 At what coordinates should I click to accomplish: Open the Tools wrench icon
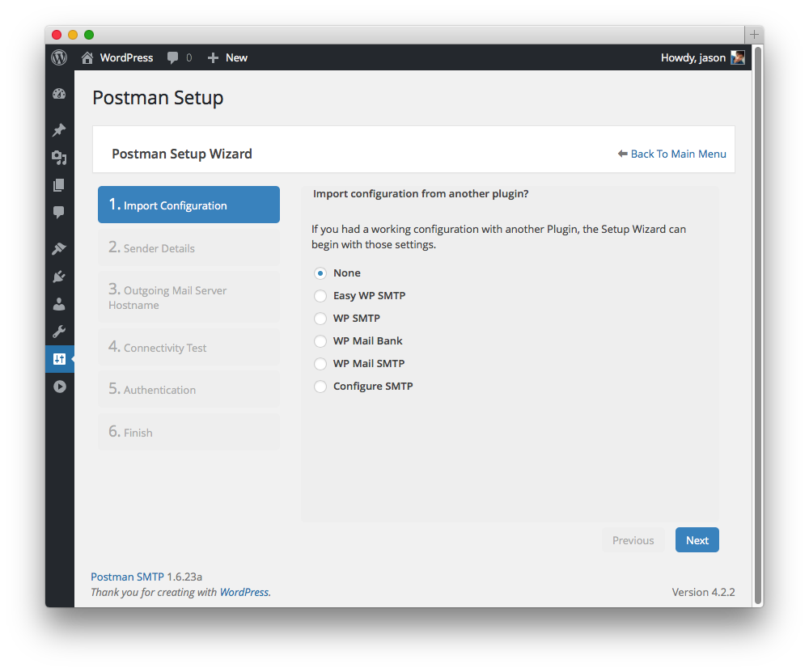tap(59, 332)
